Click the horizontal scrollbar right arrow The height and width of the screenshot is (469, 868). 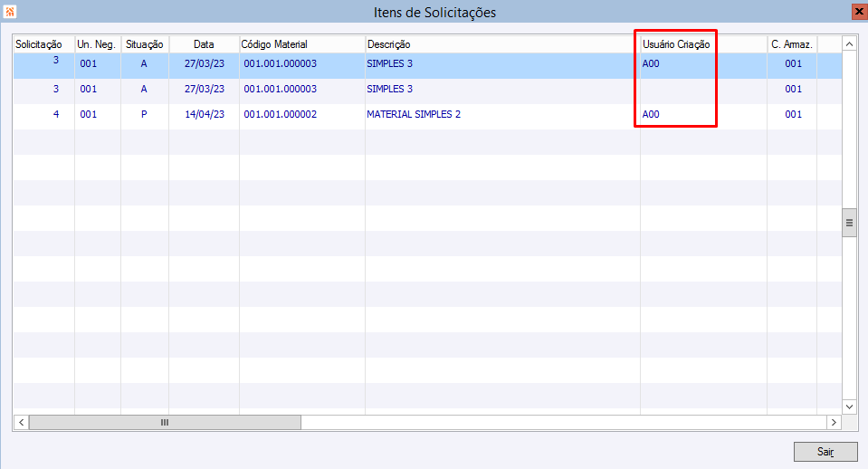pos(834,423)
